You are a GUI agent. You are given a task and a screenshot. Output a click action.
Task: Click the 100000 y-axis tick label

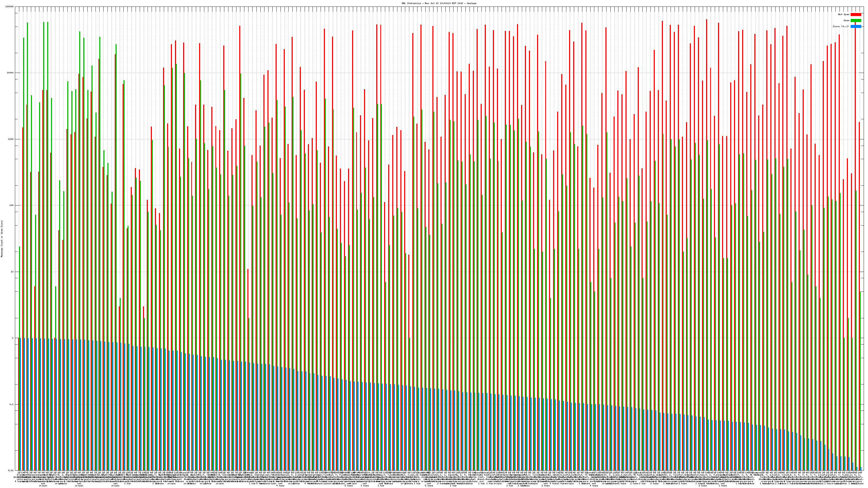pos(9,7)
